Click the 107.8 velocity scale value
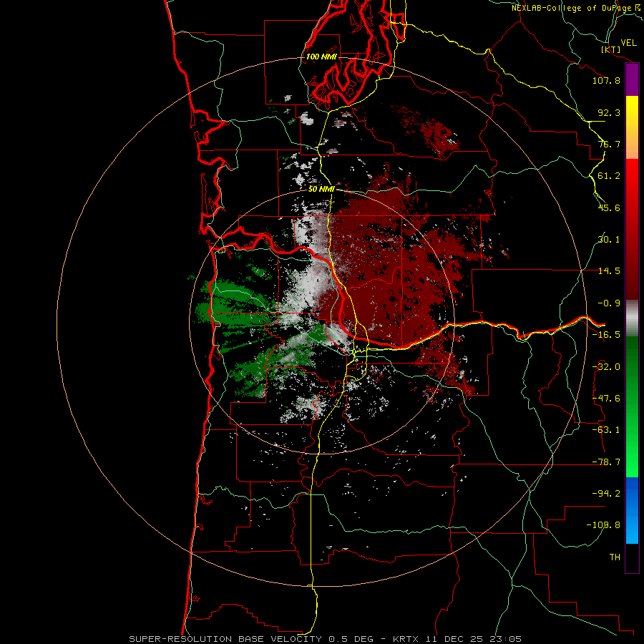The width and height of the screenshot is (644, 644). (606, 80)
